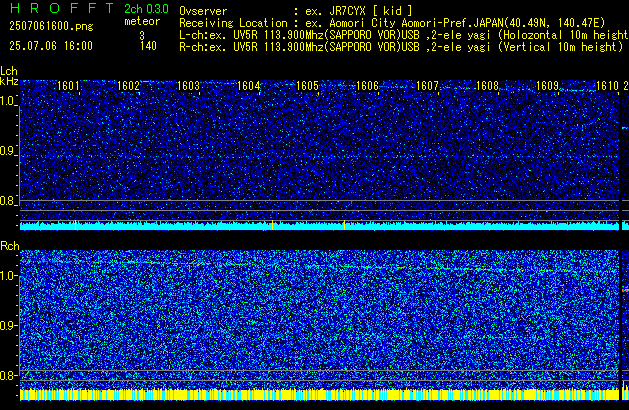Screen dimensions: 629x410
Task: Click the Lch 0.9 kHz axis label
Action: click(8, 151)
